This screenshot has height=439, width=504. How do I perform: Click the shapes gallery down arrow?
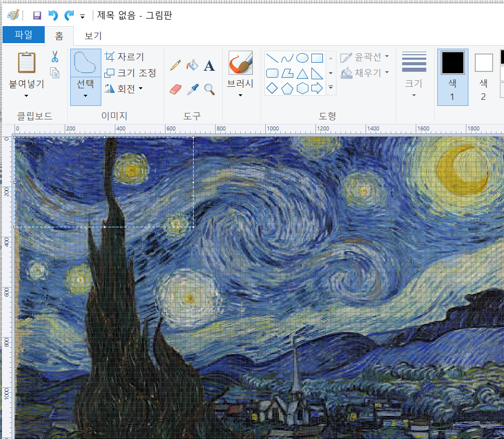point(331,73)
